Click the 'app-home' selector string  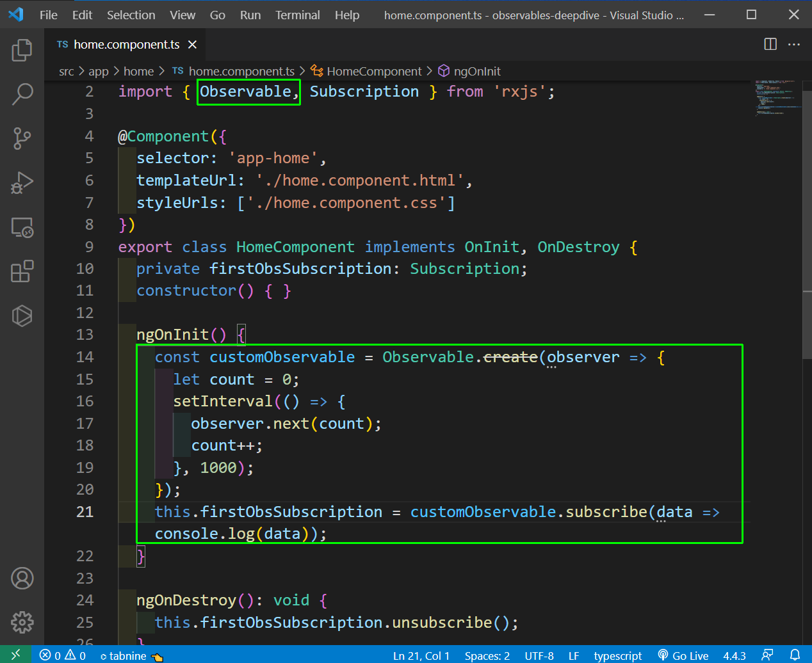coord(273,158)
